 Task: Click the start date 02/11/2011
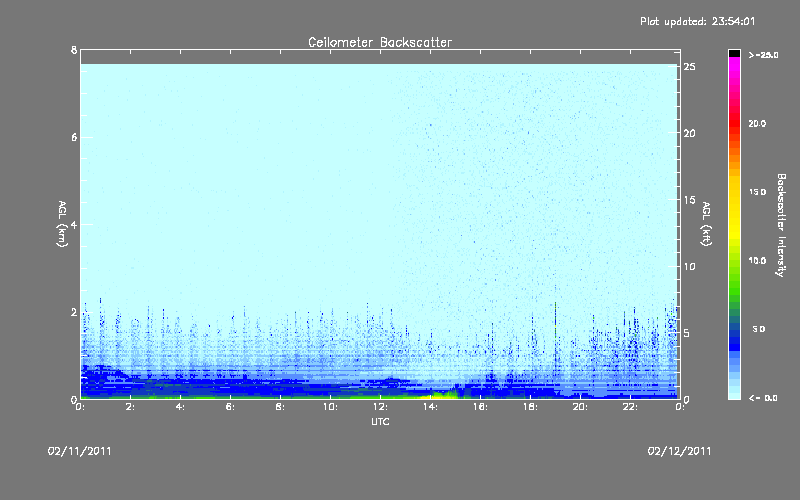point(80,451)
